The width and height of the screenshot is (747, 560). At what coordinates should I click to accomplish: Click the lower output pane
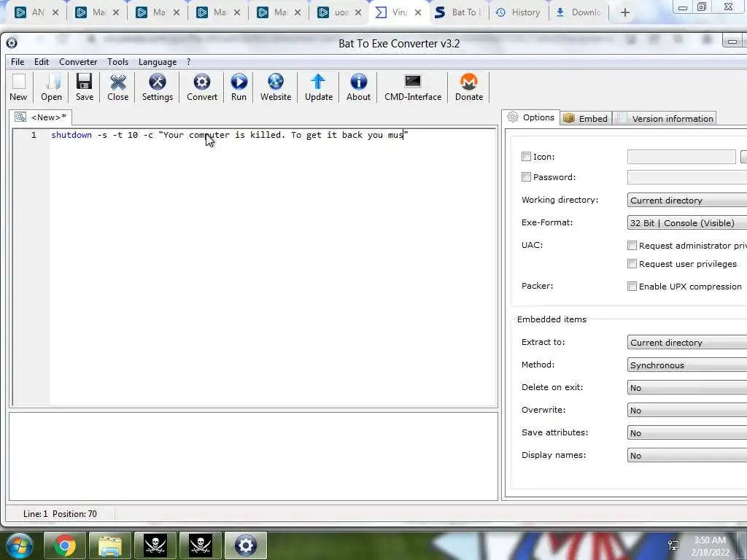pyautogui.click(x=253, y=456)
